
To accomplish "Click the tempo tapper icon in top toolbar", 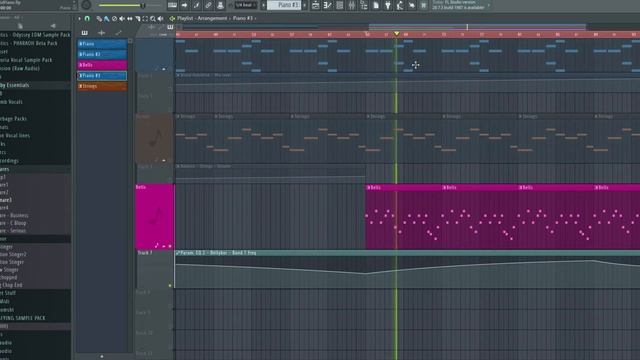I will 400,5.
